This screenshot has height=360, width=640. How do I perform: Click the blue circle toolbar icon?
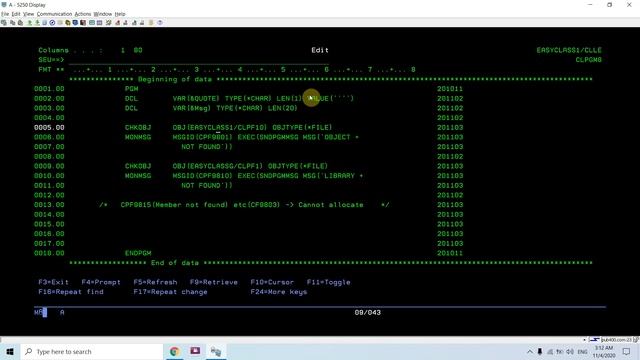point(52,23)
